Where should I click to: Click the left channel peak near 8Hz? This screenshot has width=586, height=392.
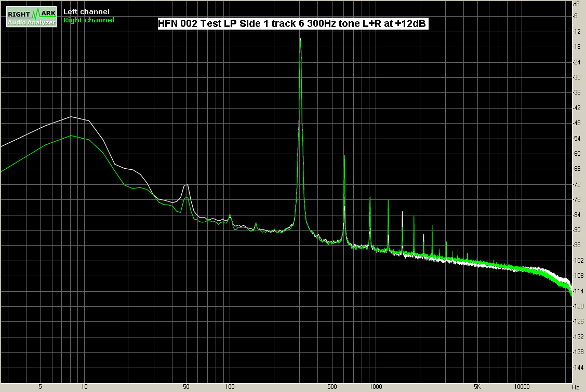(71, 117)
